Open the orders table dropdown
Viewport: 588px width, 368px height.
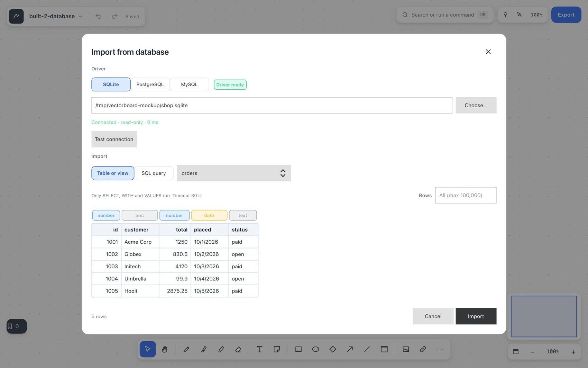pyautogui.click(x=234, y=173)
